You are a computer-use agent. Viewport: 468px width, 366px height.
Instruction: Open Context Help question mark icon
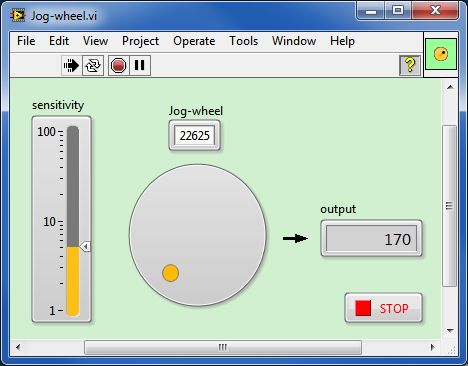pyautogui.click(x=410, y=65)
